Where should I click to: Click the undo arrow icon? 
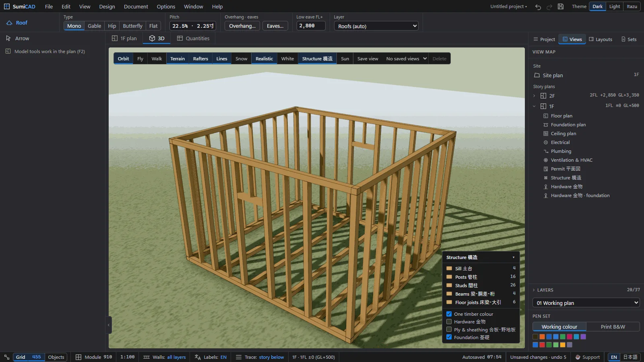[x=538, y=7]
